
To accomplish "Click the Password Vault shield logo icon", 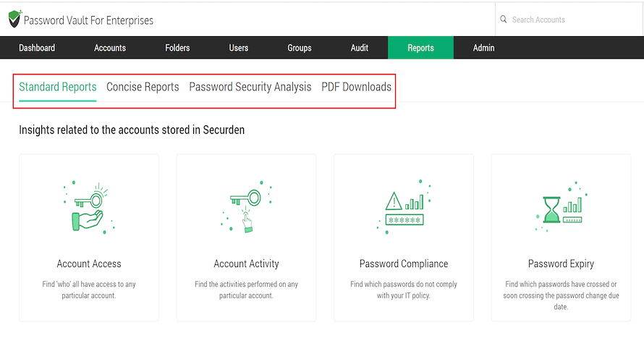I will pyautogui.click(x=14, y=20).
